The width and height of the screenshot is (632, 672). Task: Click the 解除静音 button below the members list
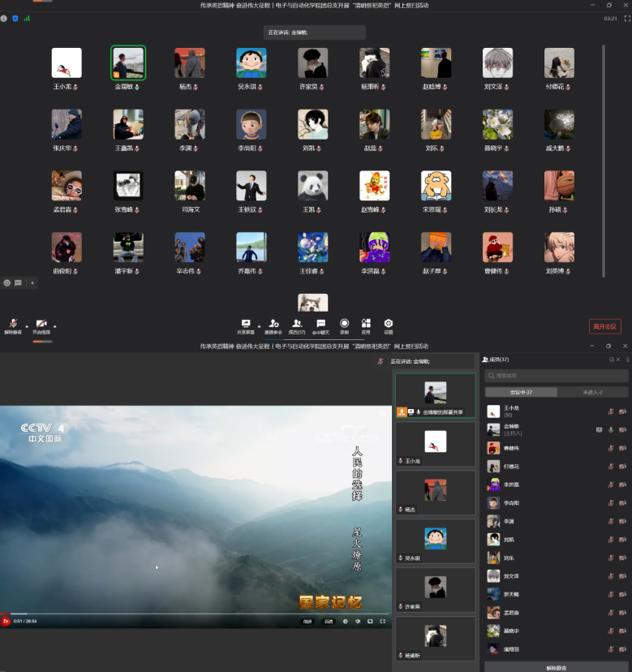[557, 667]
